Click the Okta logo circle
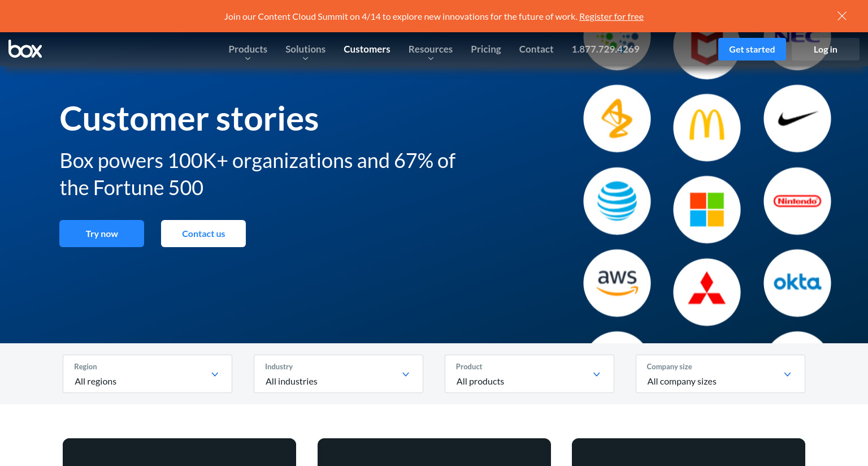Viewport: 868px width, 466px height. click(x=797, y=283)
